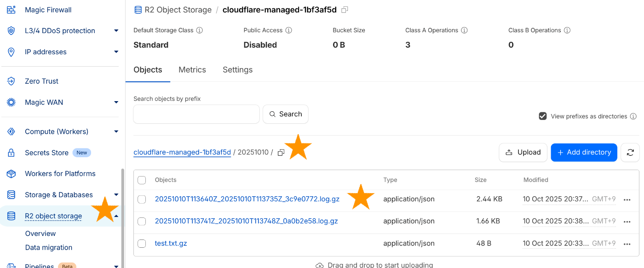Open the 20251010T113640Z log.gz file link
The width and height of the screenshot is (644, 268).
[247, 200]
